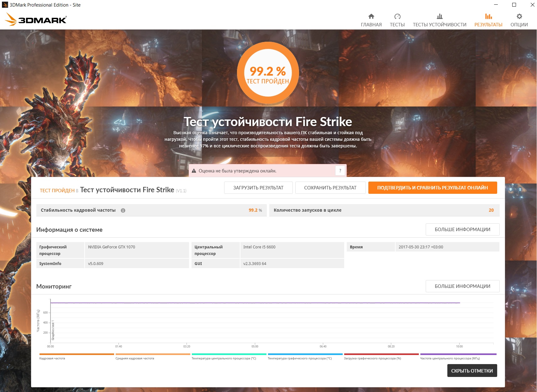Image resolution: width=537 pixels, height=392 pixels.
Task: Click the NVIDIA GeForce GTX 1070 value
Action: click(x=112, y=247)
